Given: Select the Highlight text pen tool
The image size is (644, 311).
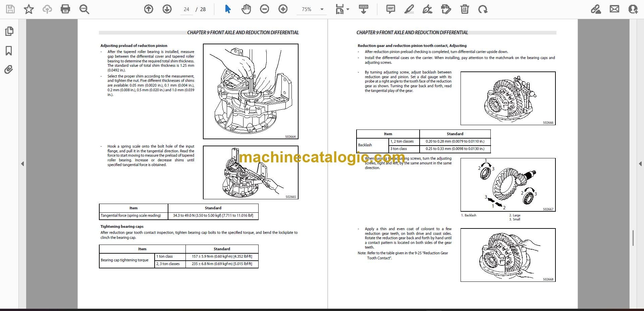Looking at the screenshot, I should point(409,9).
